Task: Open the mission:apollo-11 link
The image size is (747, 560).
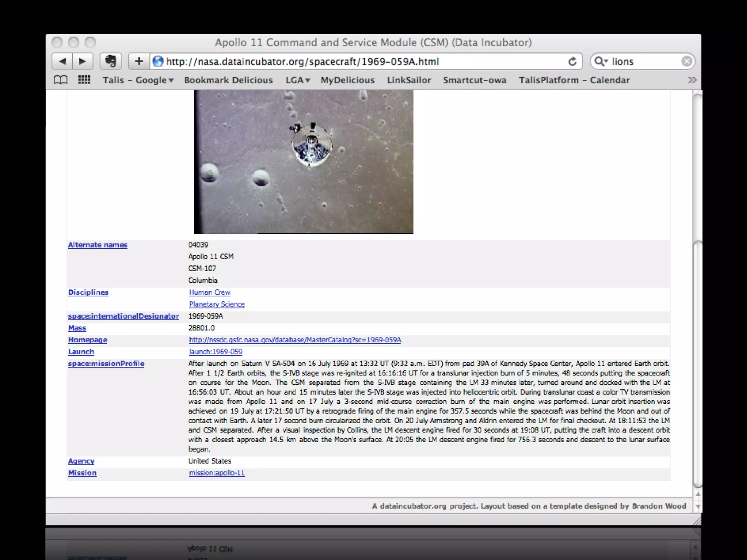Action: click(217, 473)
